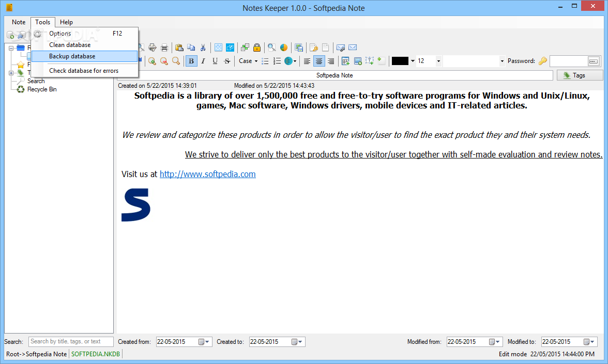Click the zoom in magnifier icon
This screenshot has width=608, height=364.
point(152,61)
